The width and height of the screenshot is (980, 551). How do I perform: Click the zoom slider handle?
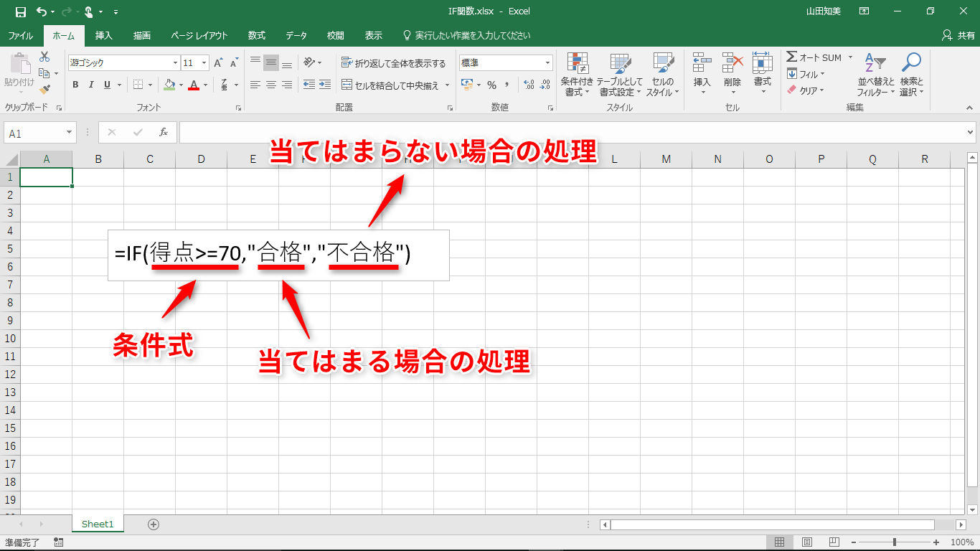(x=894, y=542)
